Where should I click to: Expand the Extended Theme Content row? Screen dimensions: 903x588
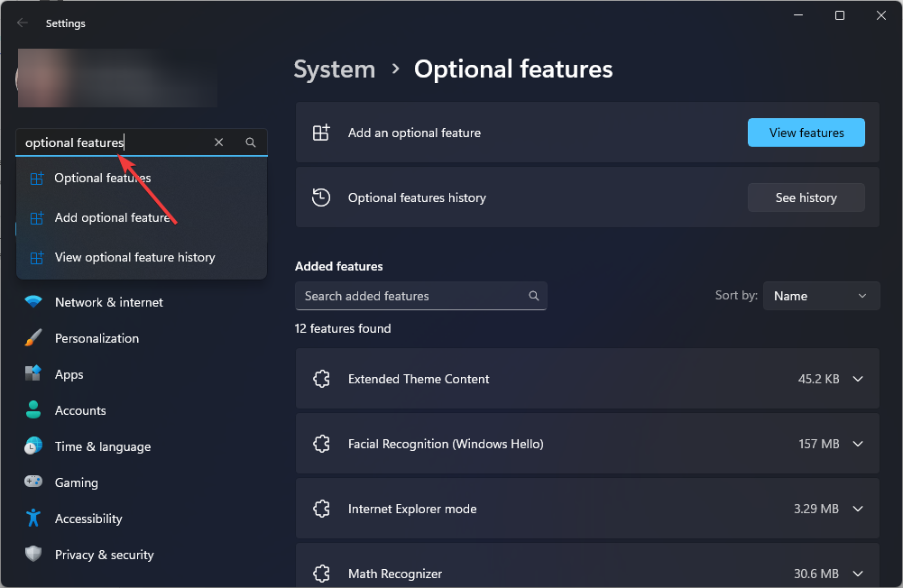tap(857, 379)
